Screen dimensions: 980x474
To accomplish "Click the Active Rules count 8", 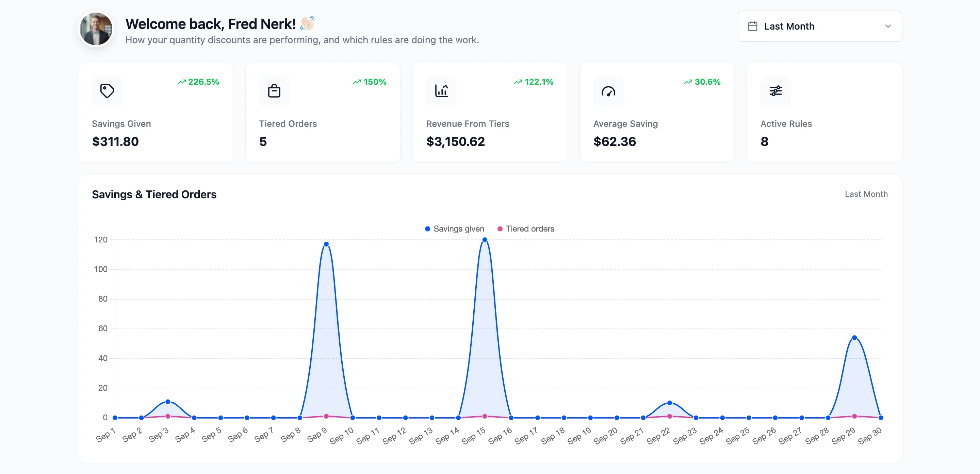I will point(764,141).
